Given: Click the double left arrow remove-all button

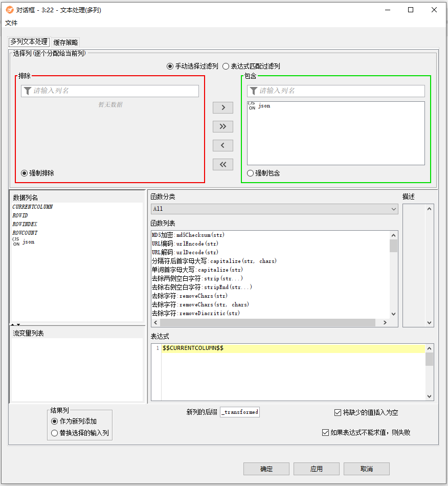Looking at the screenshot, I should tap(222, 164).
